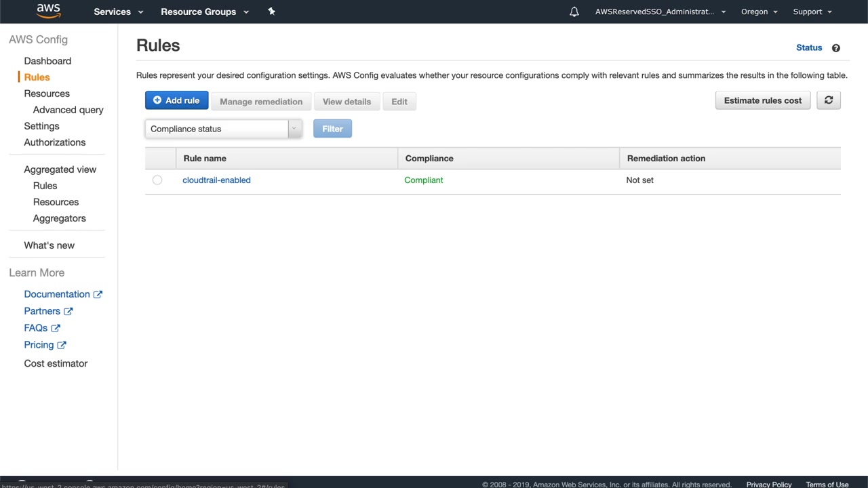The height and width of the screenshot is (488, 868).
Task: Select Rules in the AWS Config sidebar
Action: pyautogui.click(x=37, y=77)
